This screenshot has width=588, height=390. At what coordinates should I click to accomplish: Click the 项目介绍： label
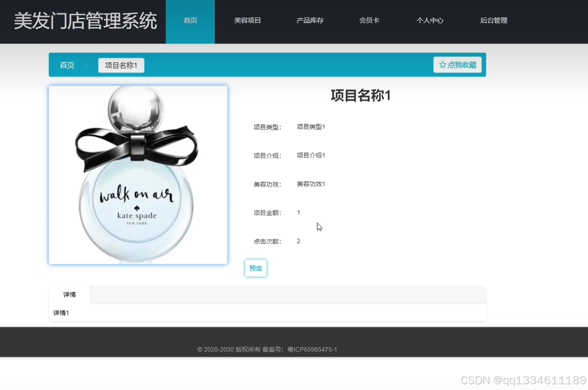click(267, 156)
